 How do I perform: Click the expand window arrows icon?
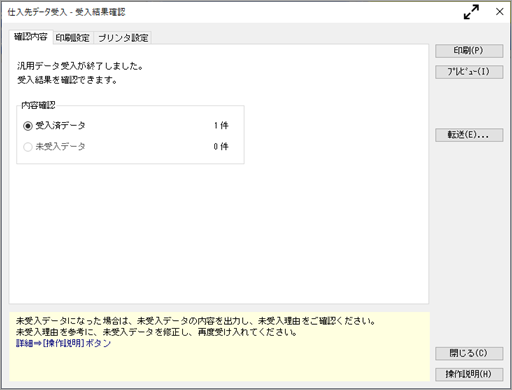pyautogui.click(x=471, y=12)
